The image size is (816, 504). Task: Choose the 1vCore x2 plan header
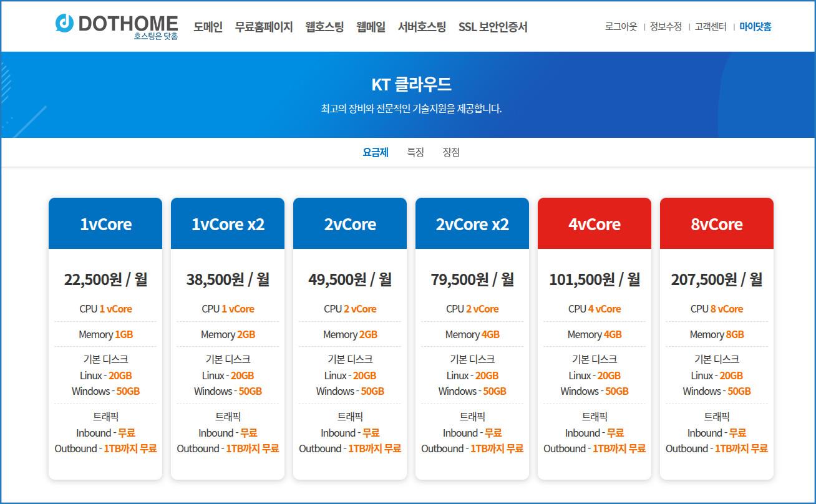[228, 224]
